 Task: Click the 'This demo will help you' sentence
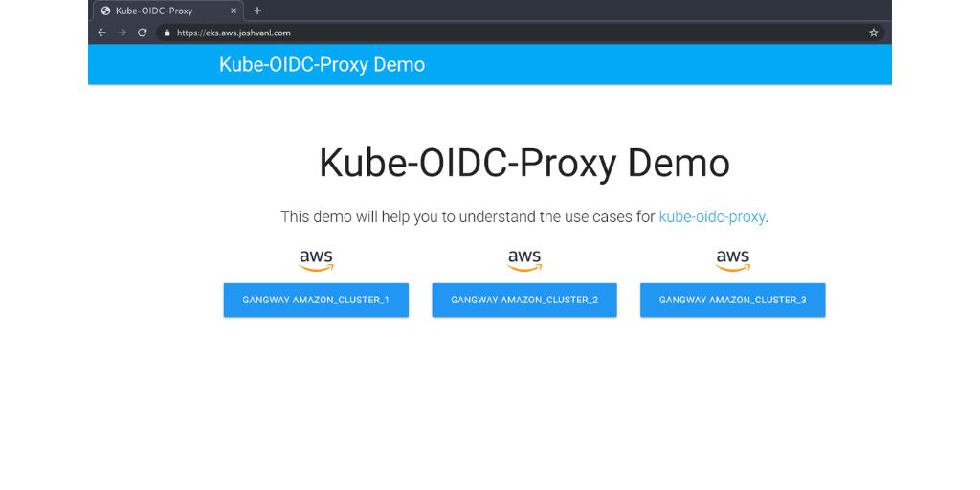524,217
